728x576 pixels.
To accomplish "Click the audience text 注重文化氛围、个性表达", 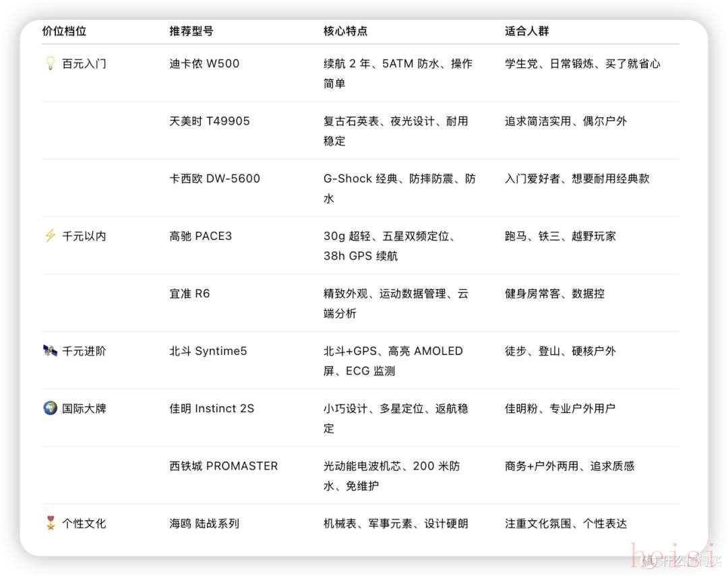I will point(566,523).
